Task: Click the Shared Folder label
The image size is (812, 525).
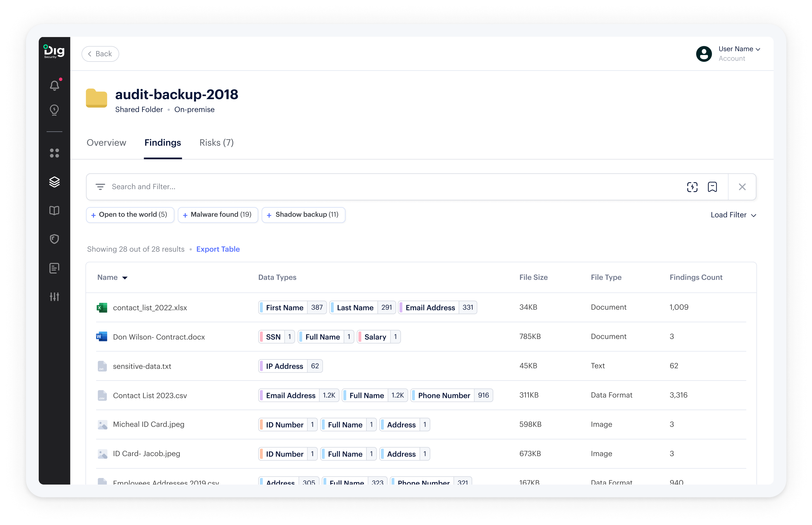Action: coord(139,110)
